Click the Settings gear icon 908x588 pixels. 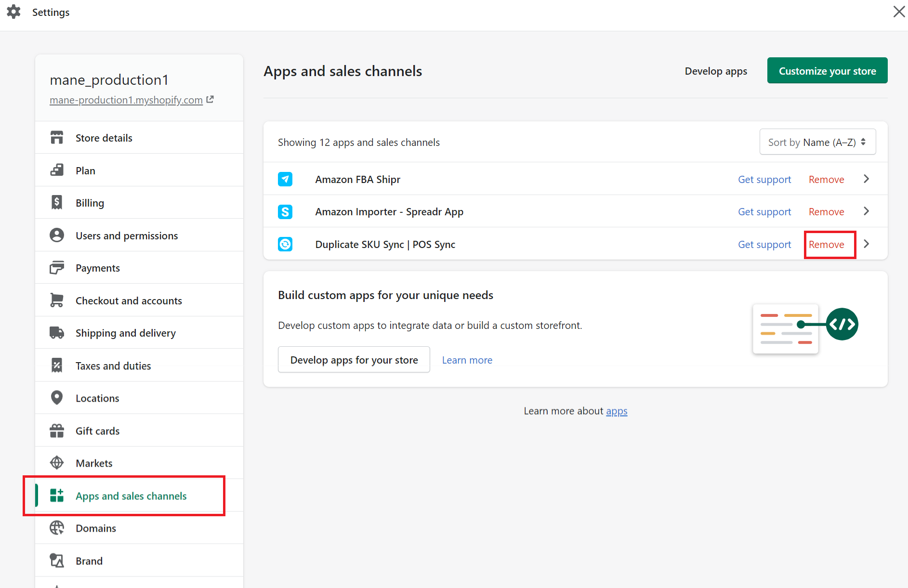pyautogui.click(x=13, y=12)
